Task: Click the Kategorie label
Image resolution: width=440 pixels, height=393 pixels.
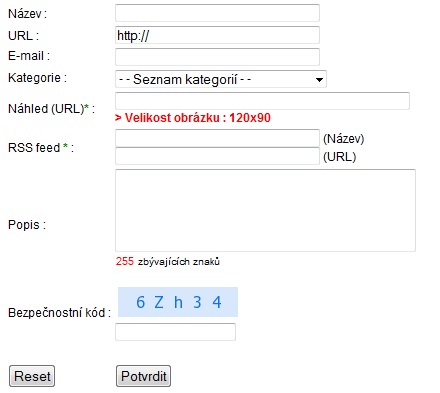Action: tap(37, 78)
